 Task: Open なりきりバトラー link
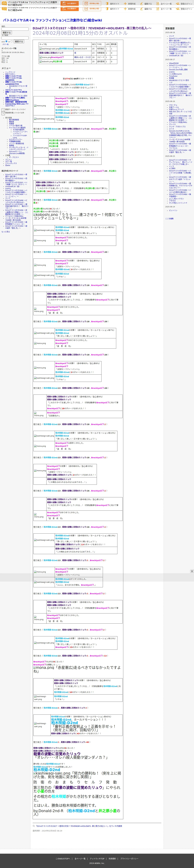(16, 140)
